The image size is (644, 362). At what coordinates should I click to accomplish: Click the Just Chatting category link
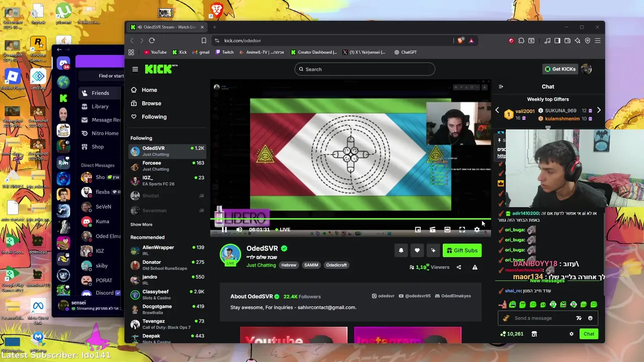click(261, 265)
